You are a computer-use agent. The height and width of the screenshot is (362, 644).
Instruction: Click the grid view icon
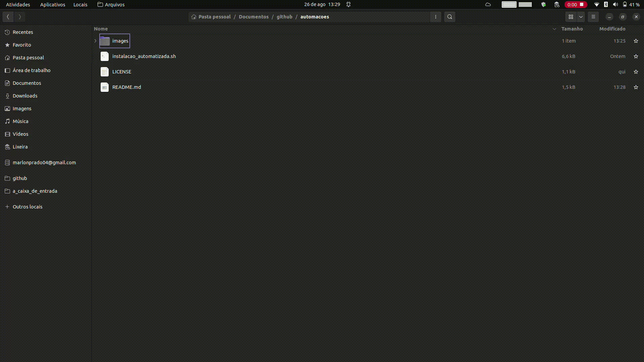[571, 17]
